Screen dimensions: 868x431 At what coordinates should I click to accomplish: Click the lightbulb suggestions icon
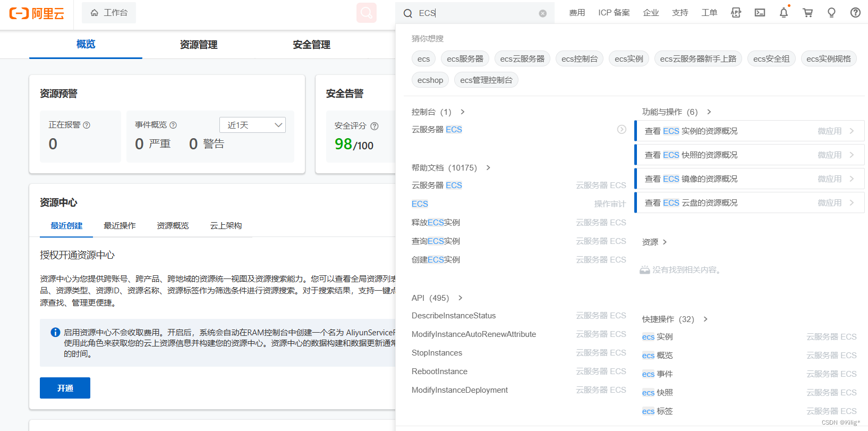[x=831, y=13]
